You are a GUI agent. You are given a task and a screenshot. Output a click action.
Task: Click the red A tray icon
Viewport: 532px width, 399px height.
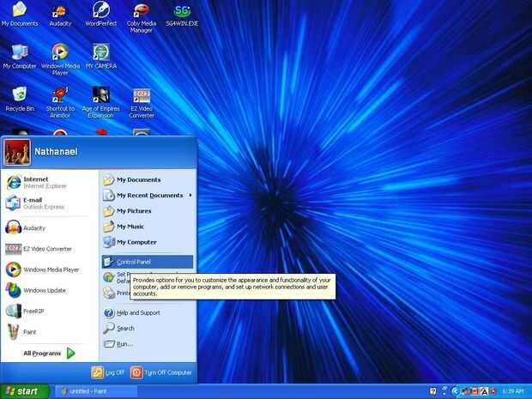click(484, 391)
